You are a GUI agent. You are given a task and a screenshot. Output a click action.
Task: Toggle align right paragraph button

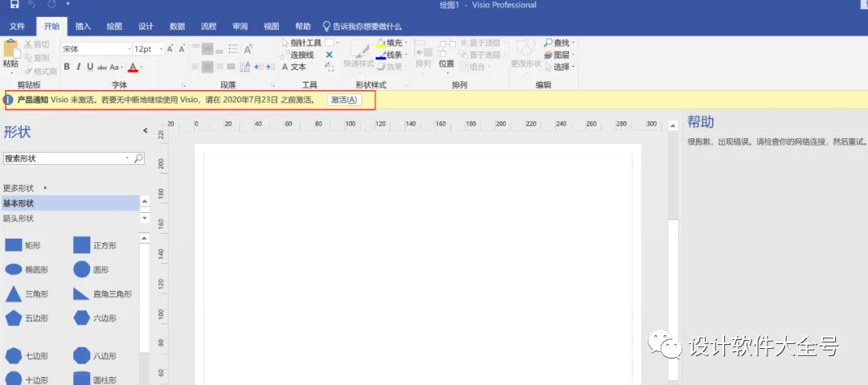tap(219, 67)
